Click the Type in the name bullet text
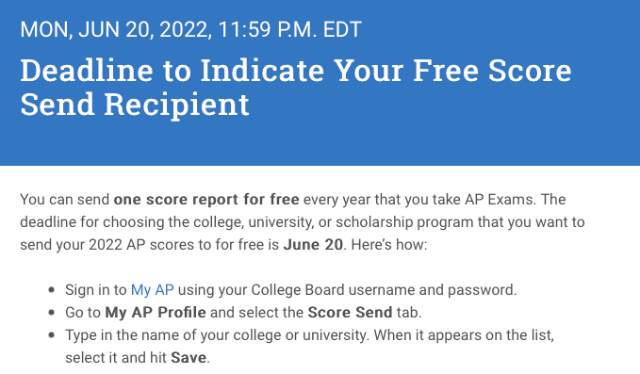The image size is (640, 374). 309,346
